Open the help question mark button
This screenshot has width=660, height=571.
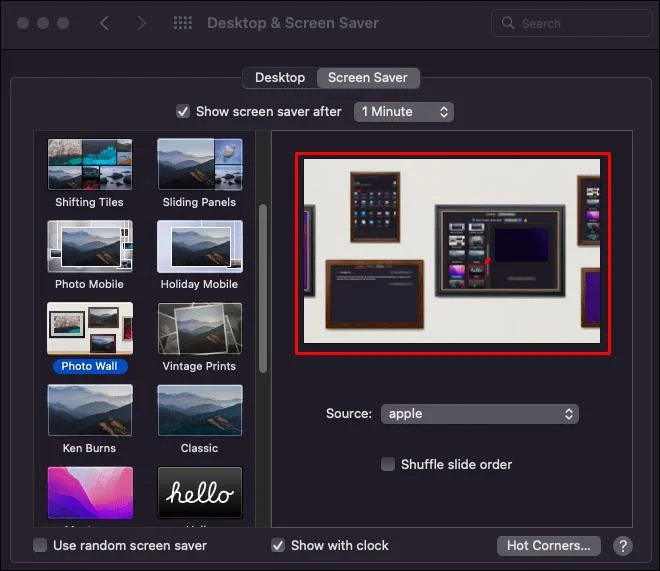[623, 546]
